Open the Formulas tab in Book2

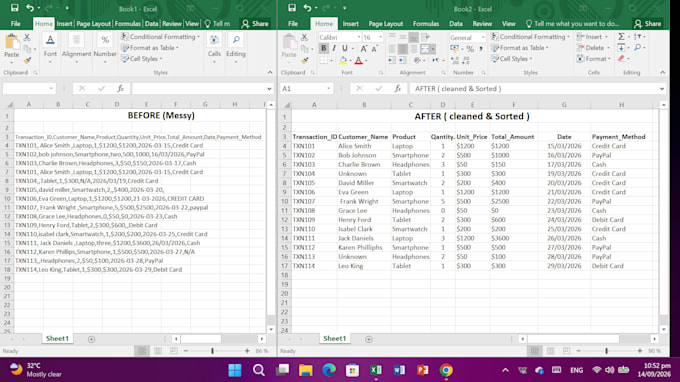(x=425, y=24)
